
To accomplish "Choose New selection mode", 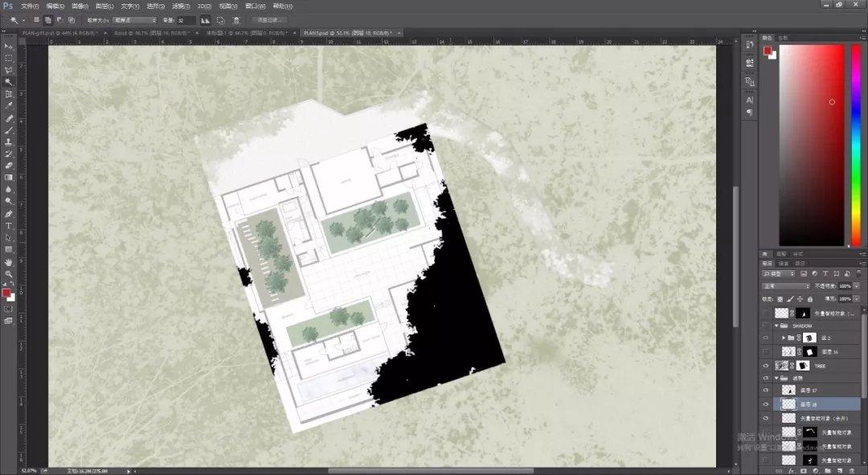I will 36,20.
